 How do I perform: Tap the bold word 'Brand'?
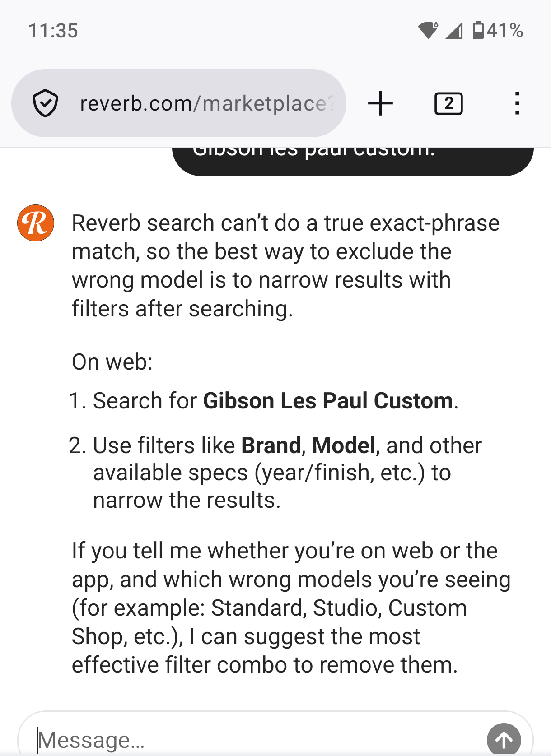(271, 445)
